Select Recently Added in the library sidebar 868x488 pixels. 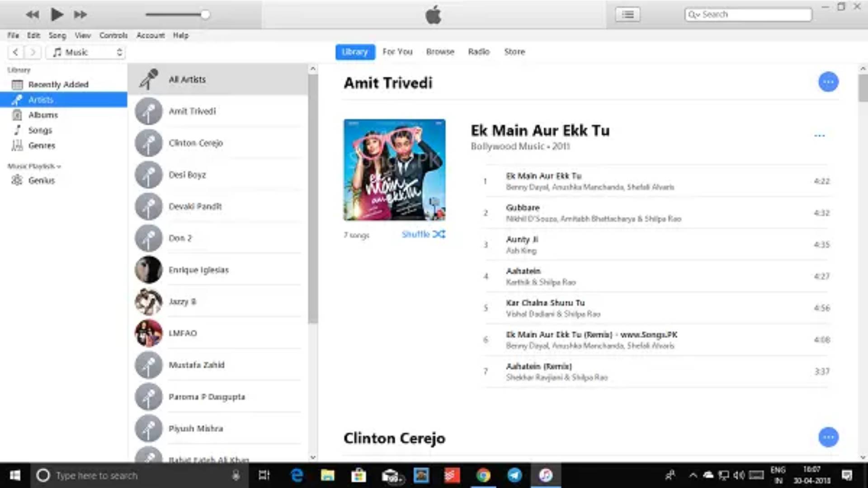point(58,84)
